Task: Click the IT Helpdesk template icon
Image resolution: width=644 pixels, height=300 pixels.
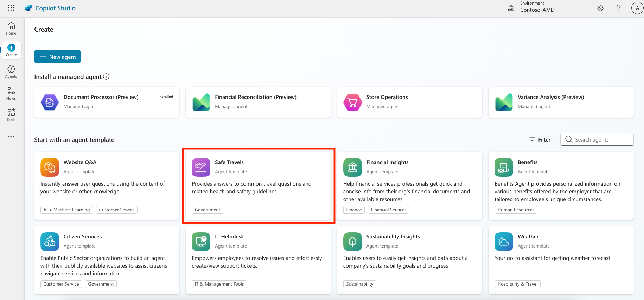Action: 201,242
